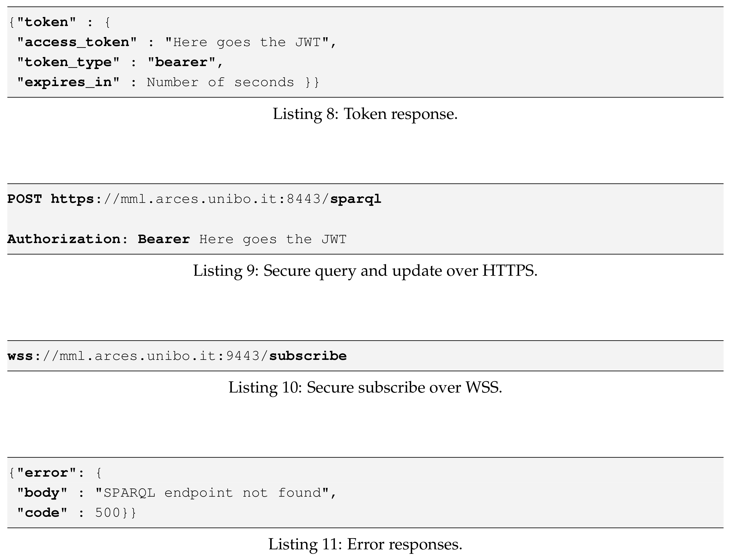Click the "expires_in" key

click(68, 82)
